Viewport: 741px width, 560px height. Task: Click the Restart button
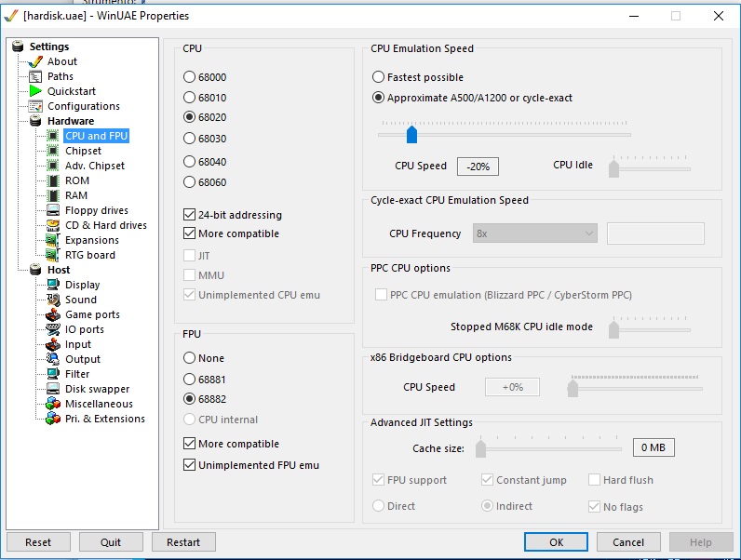point(183,542)
